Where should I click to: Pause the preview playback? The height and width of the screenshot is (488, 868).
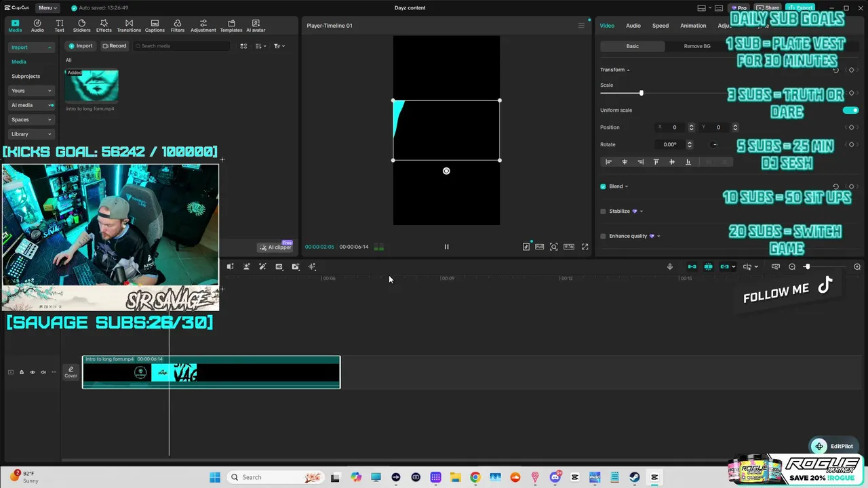point(446,247)
